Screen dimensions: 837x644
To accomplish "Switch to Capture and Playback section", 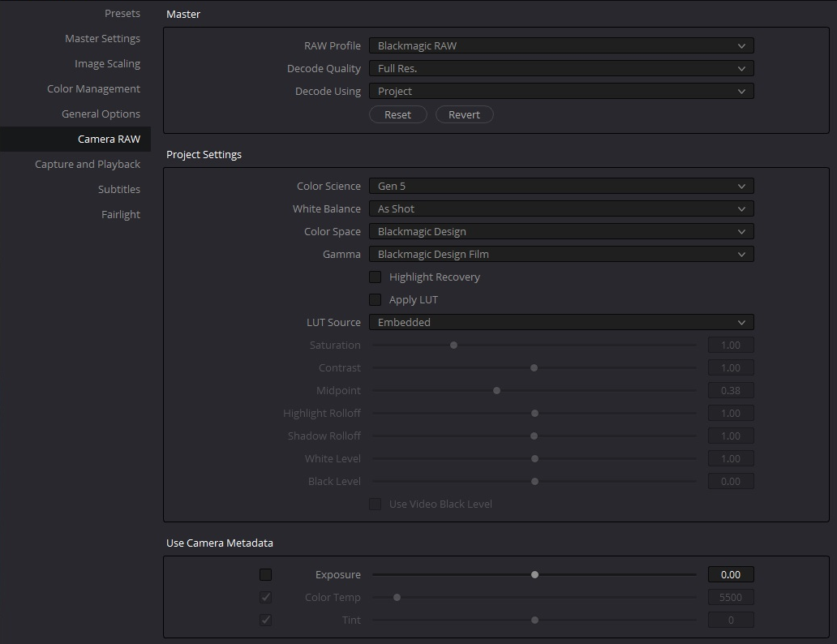I will [88, 164].
